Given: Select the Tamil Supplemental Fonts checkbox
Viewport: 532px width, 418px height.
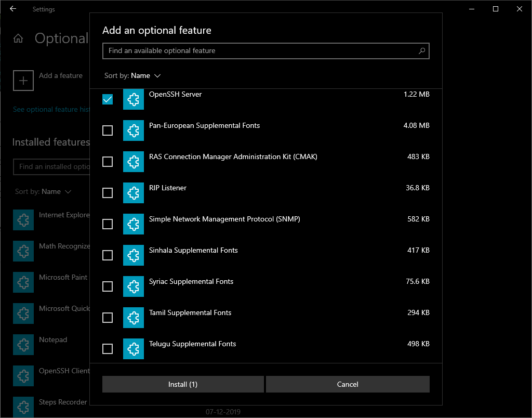Looking at the screenshot, I should click(108, 318).
